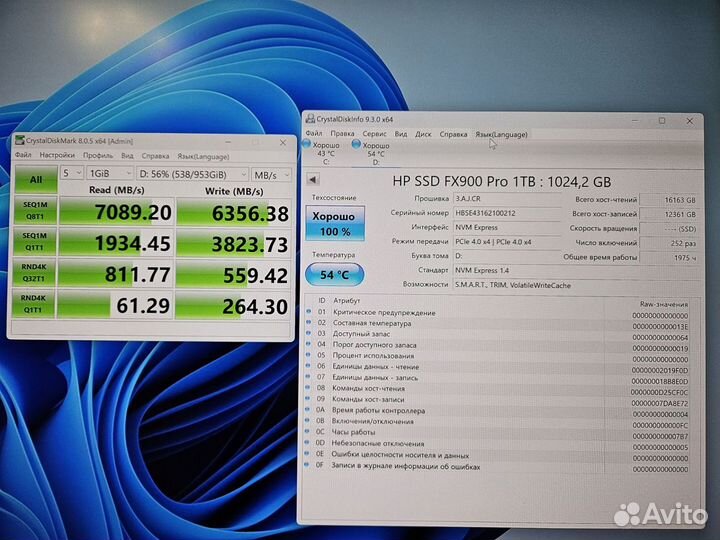Image resolution: width=720 pixels, height=540 pixels.
Task: Click the RND4K Q1T1 write result 264.30
Action: coord(232,306)
